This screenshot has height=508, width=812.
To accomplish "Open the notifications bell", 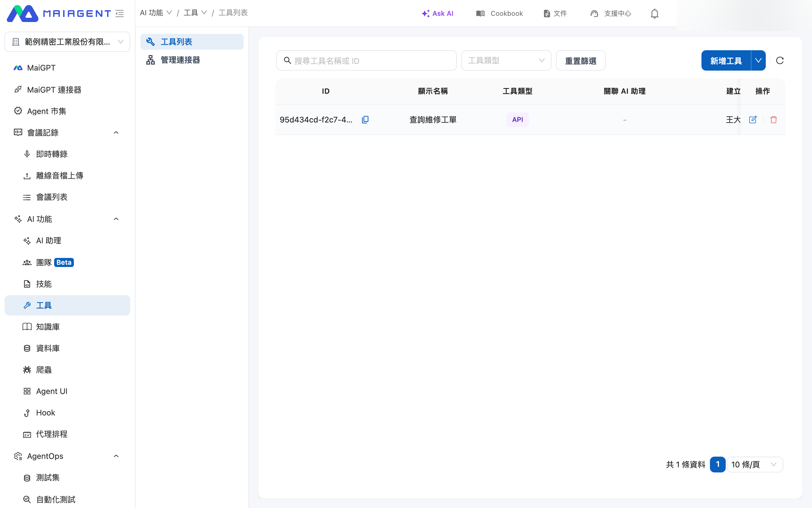I will [654, 14].
